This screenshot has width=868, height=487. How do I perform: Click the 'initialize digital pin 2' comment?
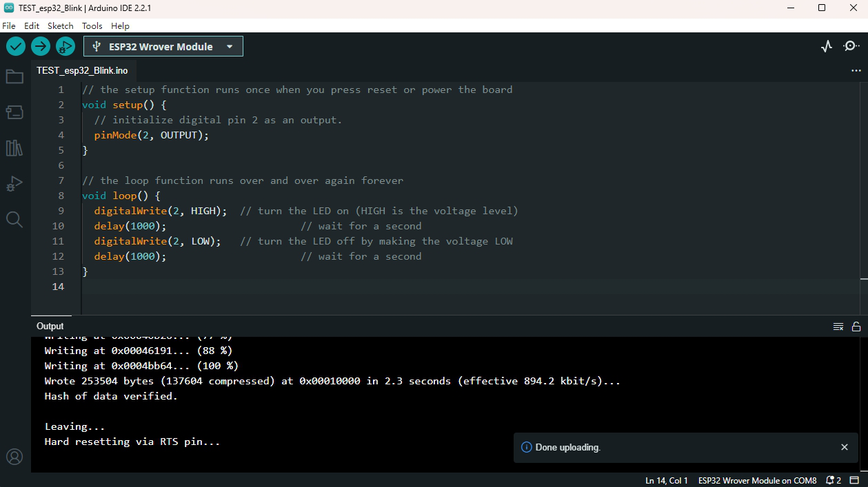click(x=218, y=120)
